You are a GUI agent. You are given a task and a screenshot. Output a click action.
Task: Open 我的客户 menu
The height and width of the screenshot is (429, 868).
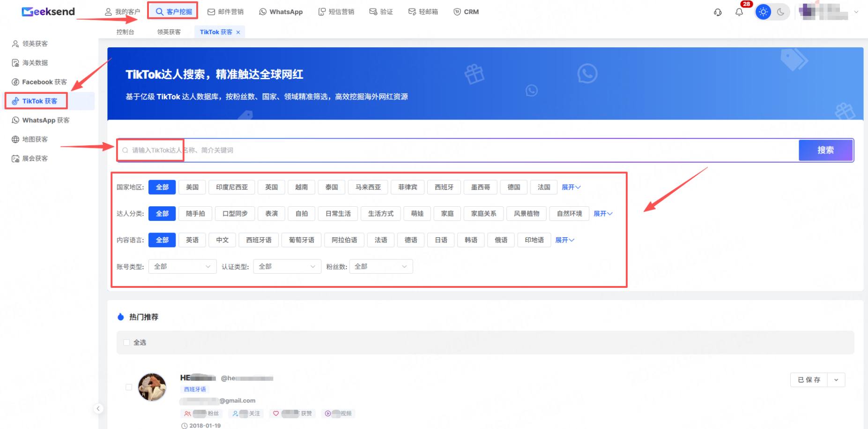122,12
